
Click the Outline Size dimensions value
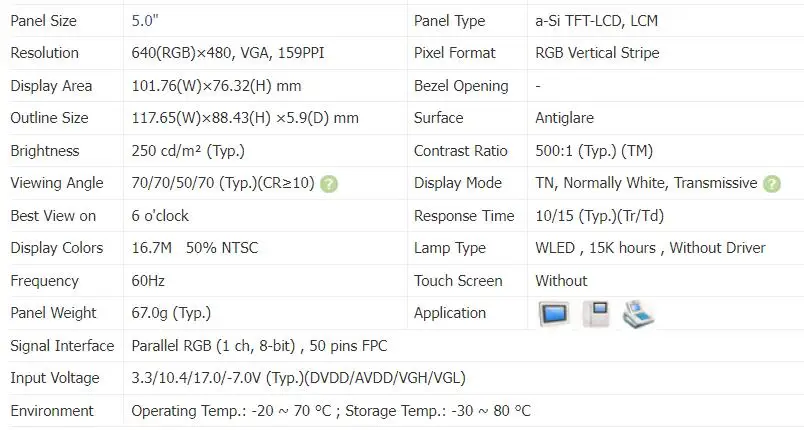click(245, 118)
